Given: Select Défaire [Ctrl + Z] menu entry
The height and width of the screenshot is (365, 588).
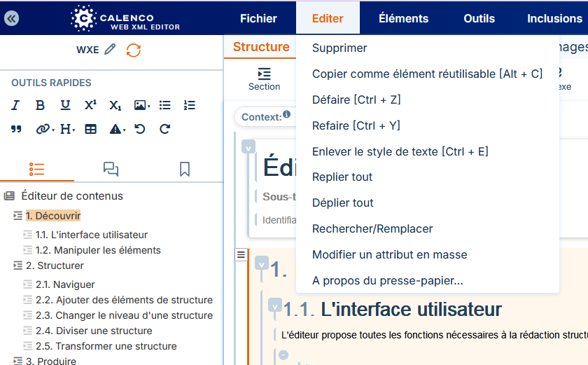Looking at the screenshot, I should click(356, 99).
